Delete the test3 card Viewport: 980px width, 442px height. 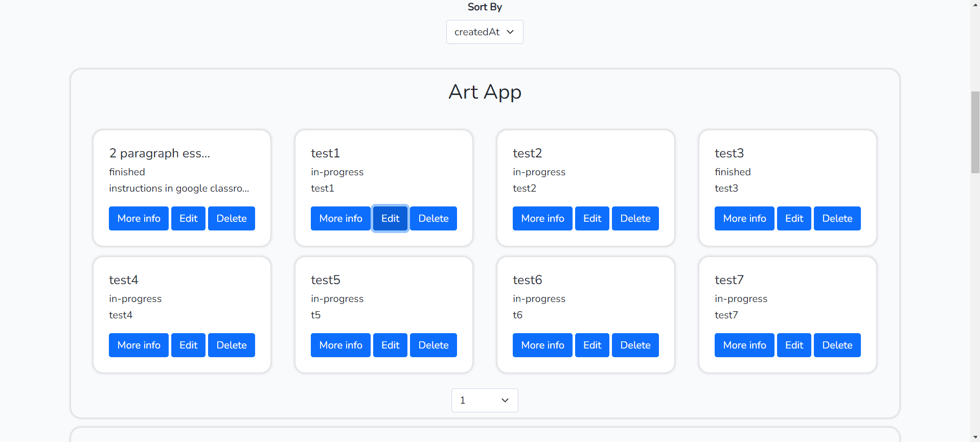(837, 219)
